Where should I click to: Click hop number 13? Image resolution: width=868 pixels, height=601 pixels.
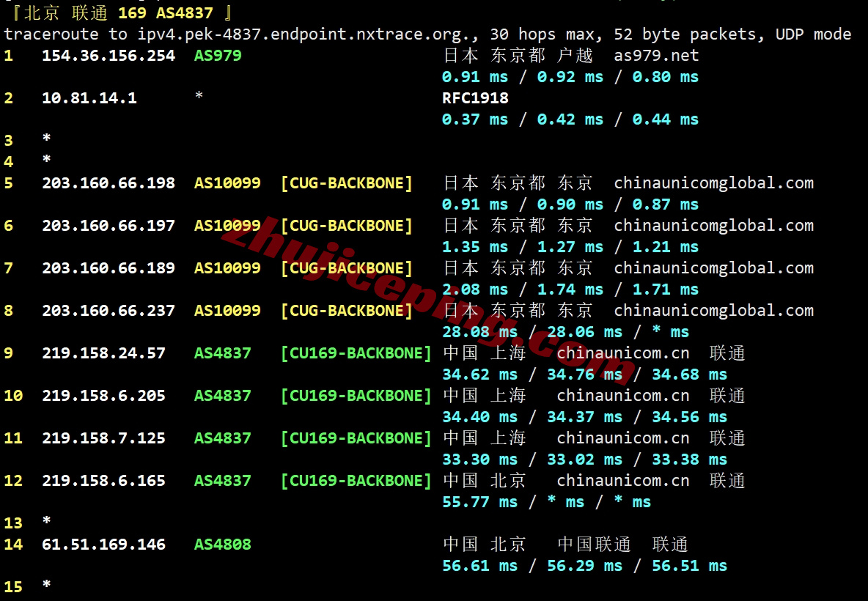[x=13, y=523]
